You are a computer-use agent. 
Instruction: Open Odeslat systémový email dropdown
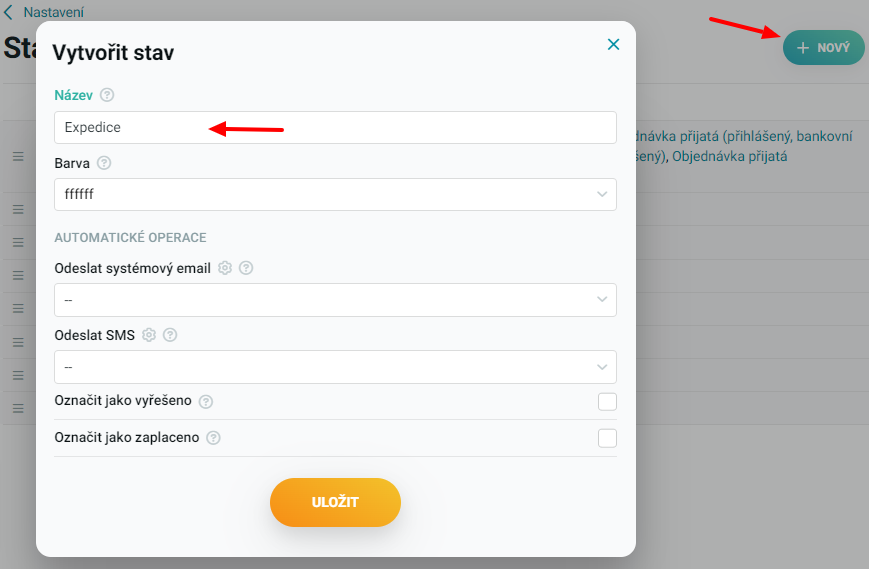click(x=335, y=299)
